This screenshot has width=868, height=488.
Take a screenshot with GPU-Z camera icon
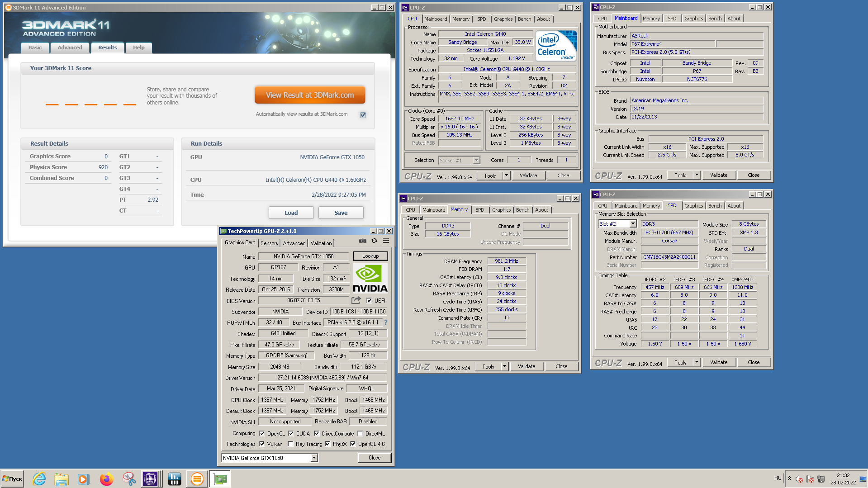(x=362, y=241)
